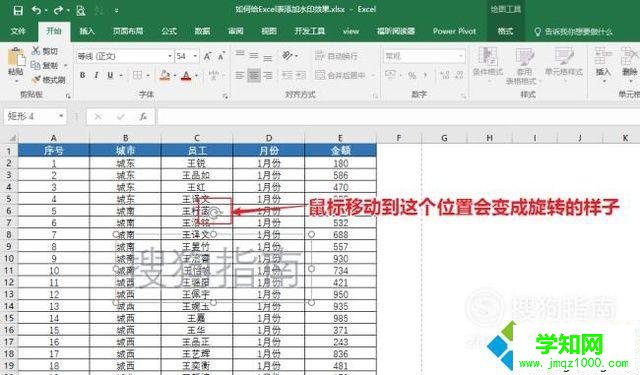Expand the Name Box dropdown

tap(61, 116)
